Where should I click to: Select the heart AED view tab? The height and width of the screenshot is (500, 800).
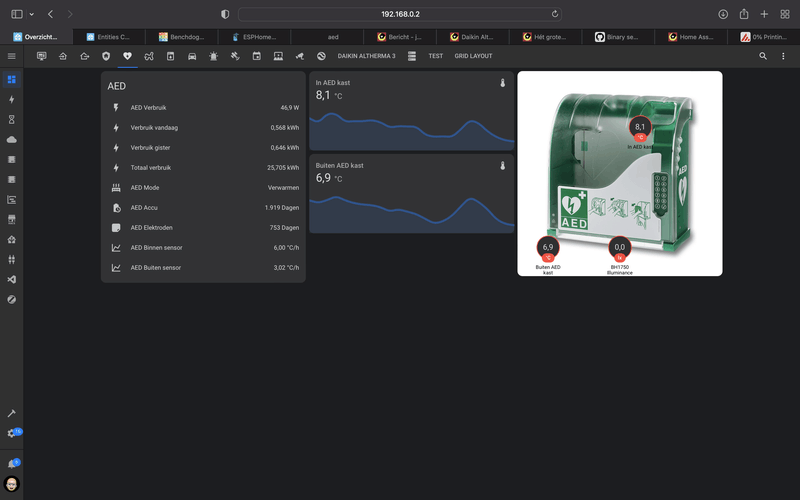(128, 56)
